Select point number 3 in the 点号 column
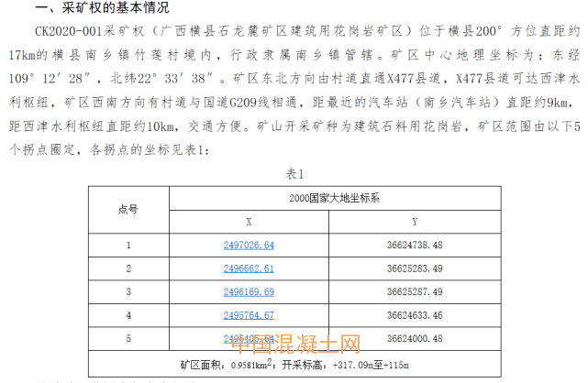This screenshot has height=383, width=588. click(x=129, y=292)
